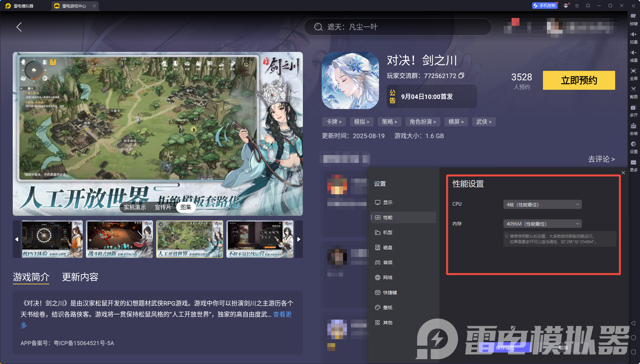Expand the CPU cores dropdown
The width and height of the screenshot is (640, 364).
click(x=542, y=204)
